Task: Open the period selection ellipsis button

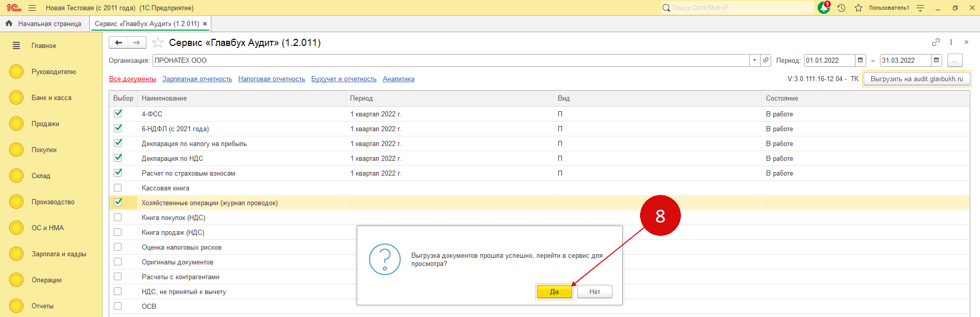Action: [x=954, y=60]
